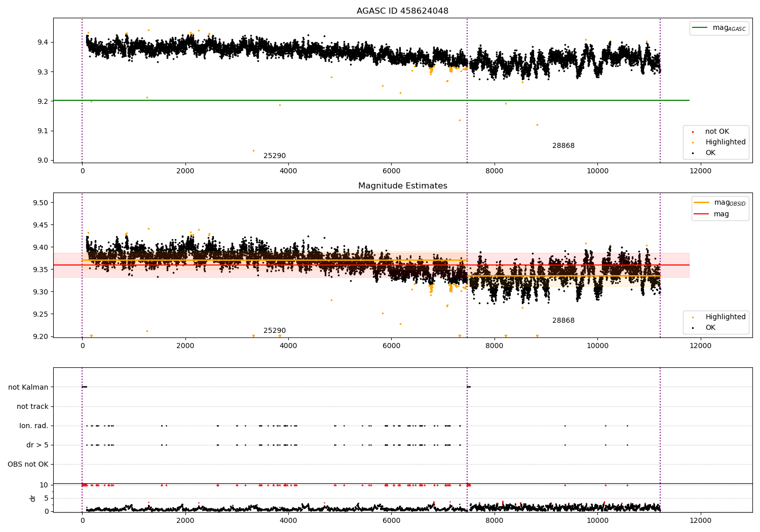Click x-axis tick 4000 under the bottom flags panel

[x=288, y=521]
